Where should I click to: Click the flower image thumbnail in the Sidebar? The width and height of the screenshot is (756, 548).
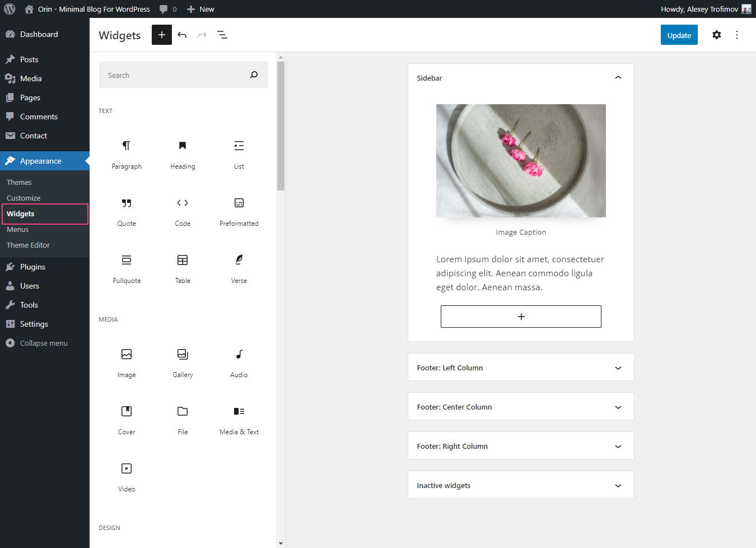tap(521, 161)
